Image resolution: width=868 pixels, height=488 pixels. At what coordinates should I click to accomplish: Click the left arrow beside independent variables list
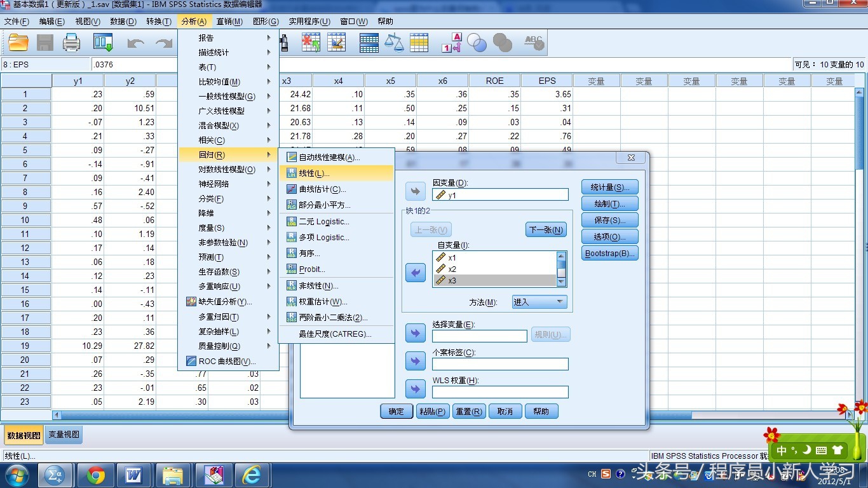coord(416,273)
